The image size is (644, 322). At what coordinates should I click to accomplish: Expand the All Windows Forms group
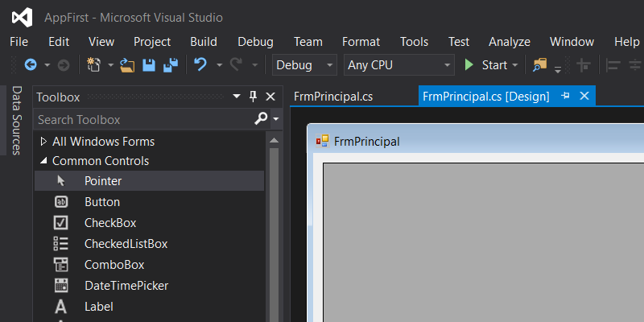pos(43,142)
